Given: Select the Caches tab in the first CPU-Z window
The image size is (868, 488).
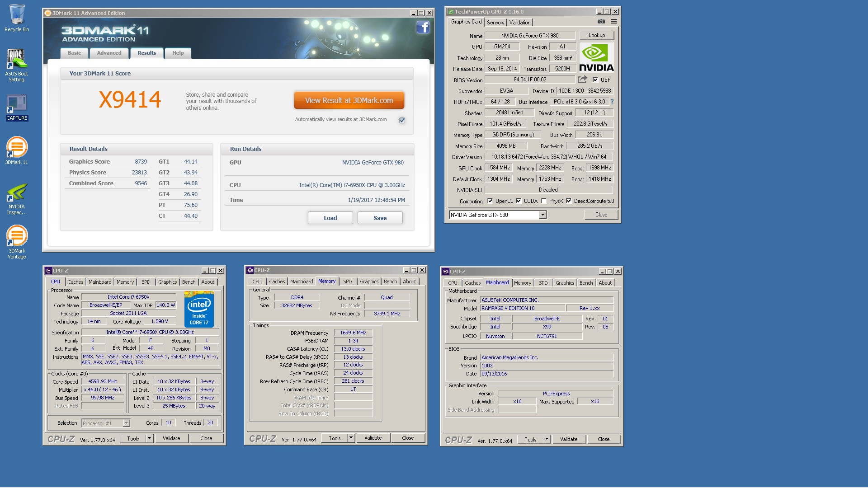Looking at the screenshot, I should coord(75,282).
